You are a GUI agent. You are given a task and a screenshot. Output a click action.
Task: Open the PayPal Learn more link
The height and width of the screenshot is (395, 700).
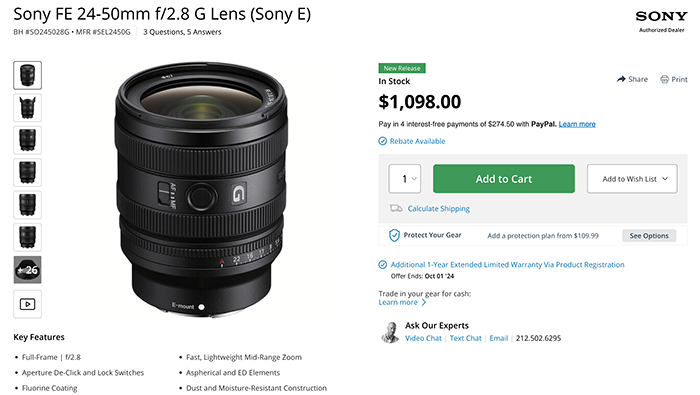pos(577,124)
